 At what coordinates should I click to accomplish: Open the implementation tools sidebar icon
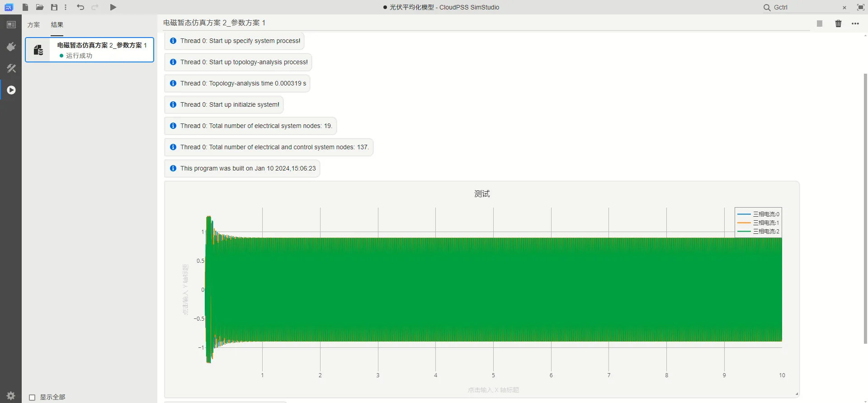coord(11,68)
